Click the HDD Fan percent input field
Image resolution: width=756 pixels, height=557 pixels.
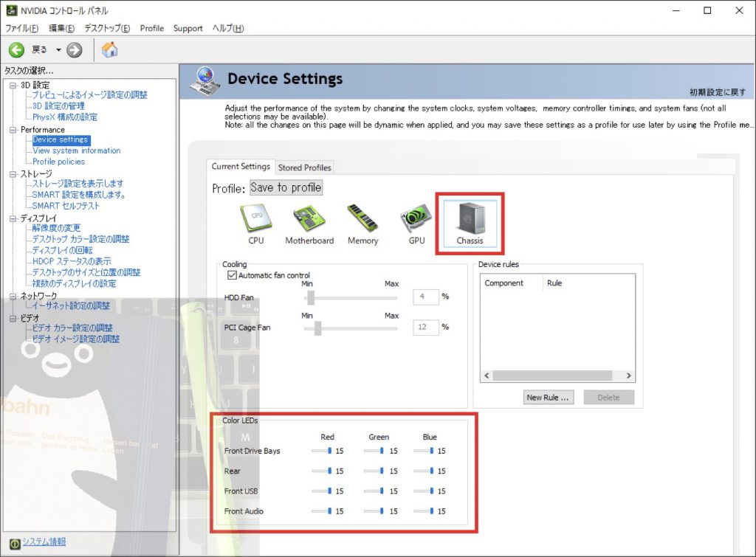coord(426,297)
